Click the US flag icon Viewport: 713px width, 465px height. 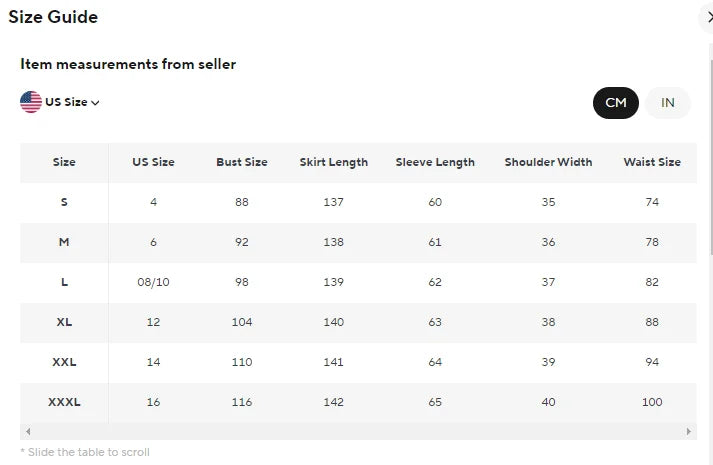pos(31,101)
